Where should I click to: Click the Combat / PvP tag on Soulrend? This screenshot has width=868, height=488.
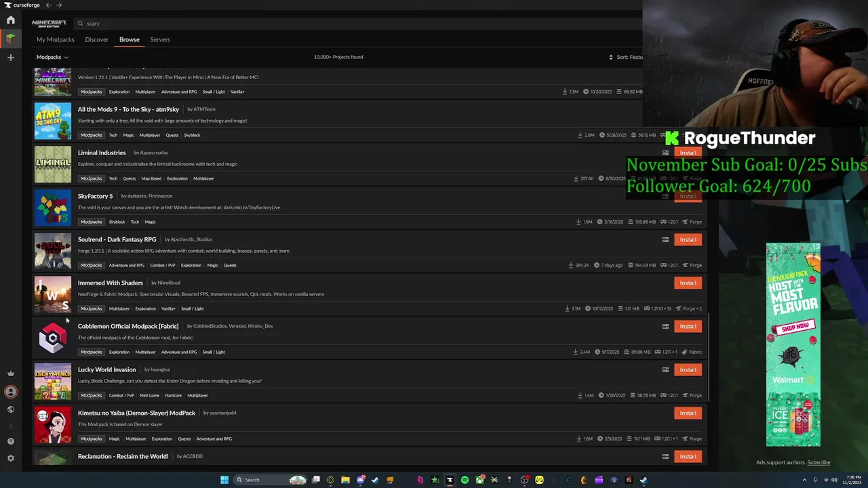[x=162, y=265]
